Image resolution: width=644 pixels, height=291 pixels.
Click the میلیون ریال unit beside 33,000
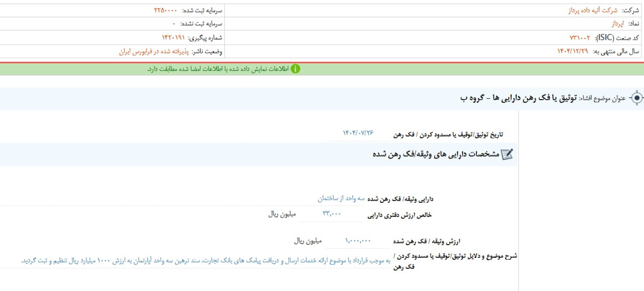click(x=282, y=214)
